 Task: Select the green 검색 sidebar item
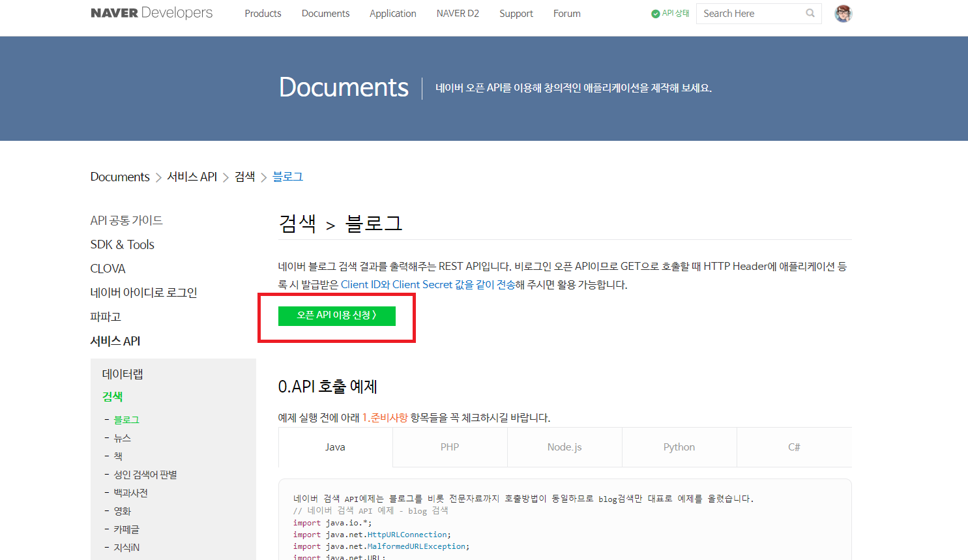(x=113, y=396)
